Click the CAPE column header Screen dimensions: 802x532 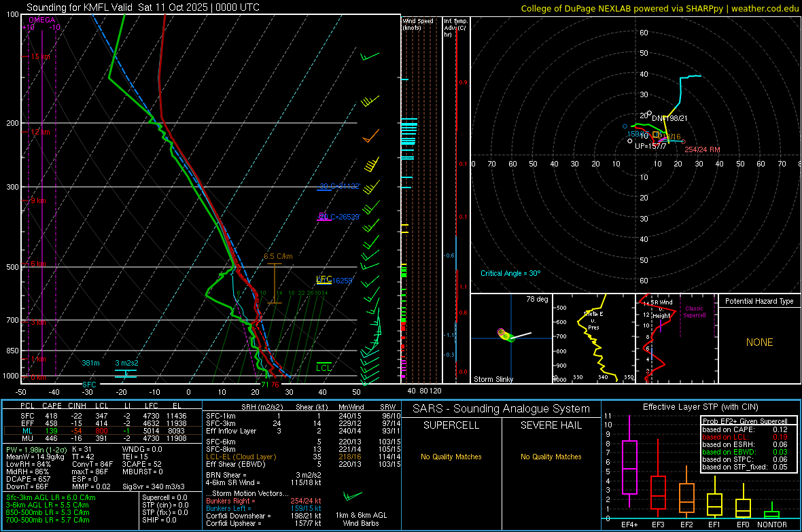52,406
